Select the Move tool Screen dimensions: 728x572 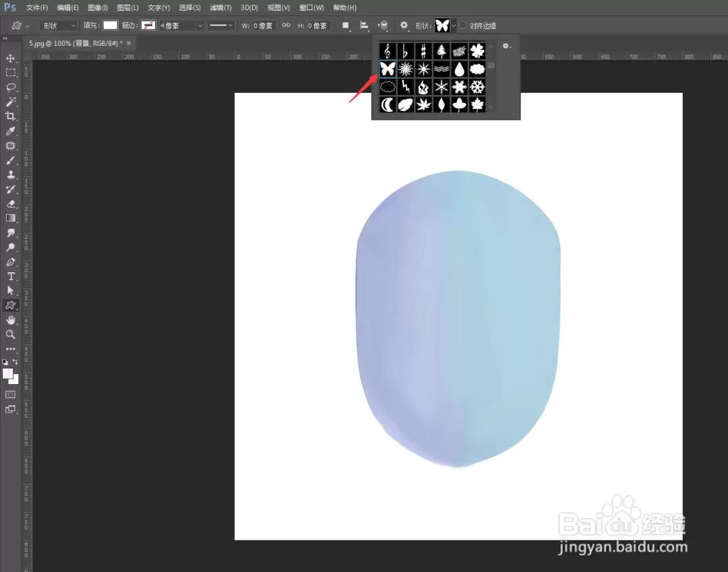coord(10,59)
